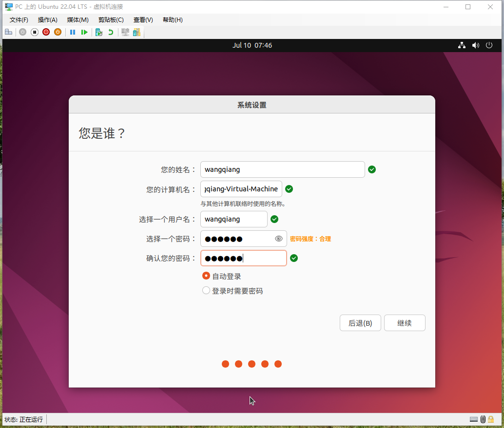Click the Ctrl+Alt+Del toolbar icon
The height and width of the screenshot is (428, 504).
8,32
